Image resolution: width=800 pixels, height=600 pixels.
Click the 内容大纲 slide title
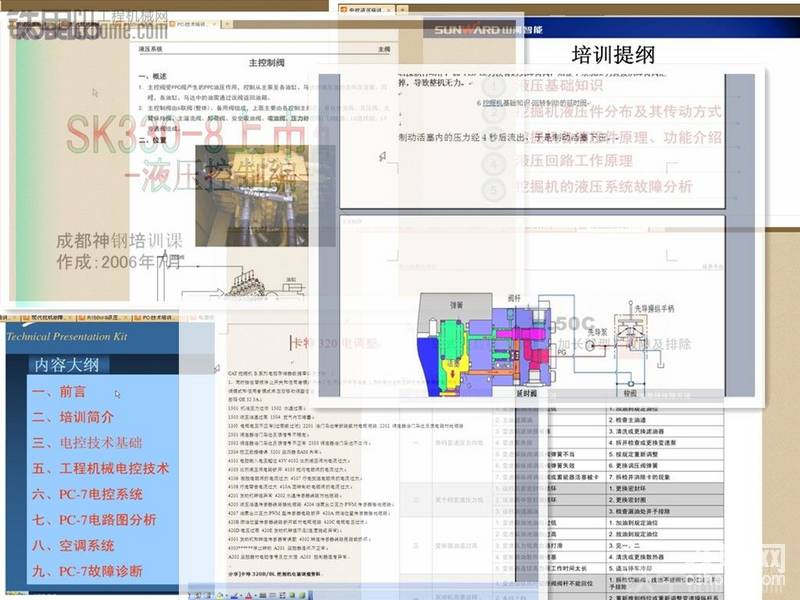click(x=67, y=365)
